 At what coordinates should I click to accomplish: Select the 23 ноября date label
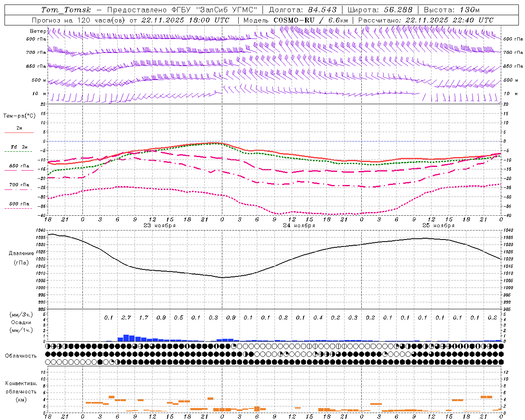point(160,226)
